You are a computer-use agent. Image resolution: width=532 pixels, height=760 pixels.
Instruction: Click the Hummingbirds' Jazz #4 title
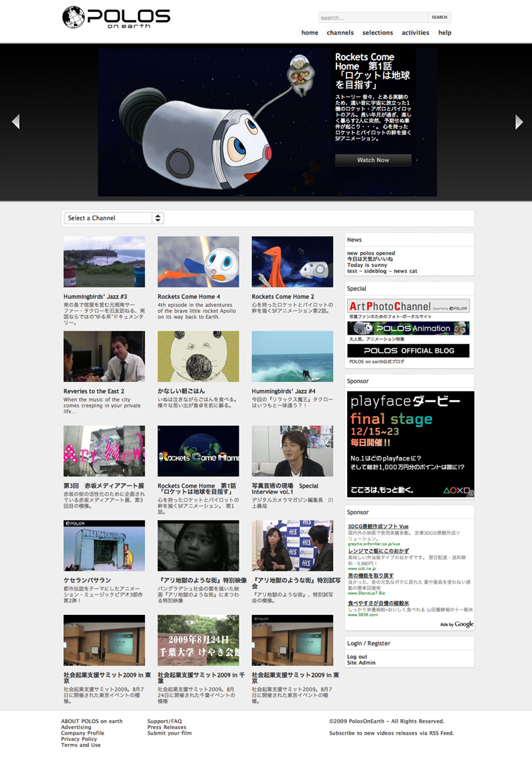(x=283, y=391)
